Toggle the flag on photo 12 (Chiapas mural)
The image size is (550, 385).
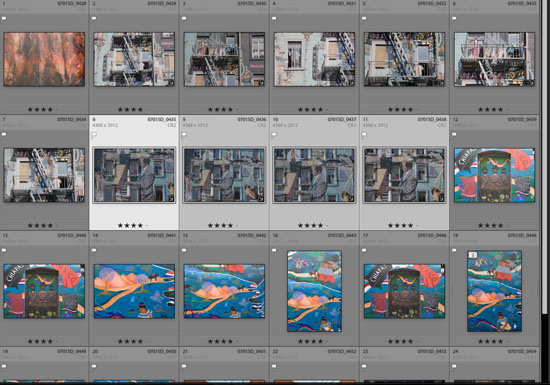coord(454,135)
